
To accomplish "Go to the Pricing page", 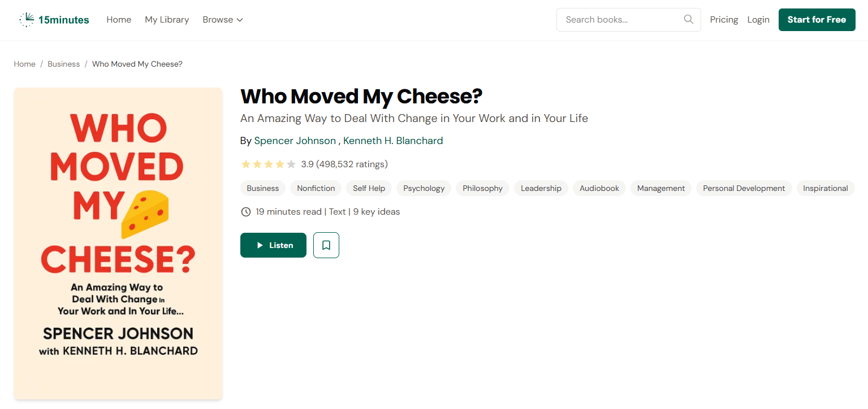I will (x=724, y=19).
